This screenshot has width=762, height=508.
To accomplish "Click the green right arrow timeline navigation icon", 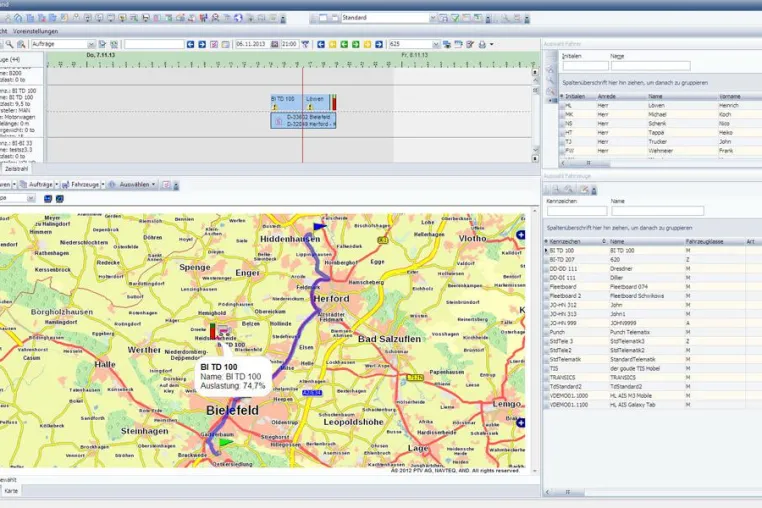I will [356, 44].
